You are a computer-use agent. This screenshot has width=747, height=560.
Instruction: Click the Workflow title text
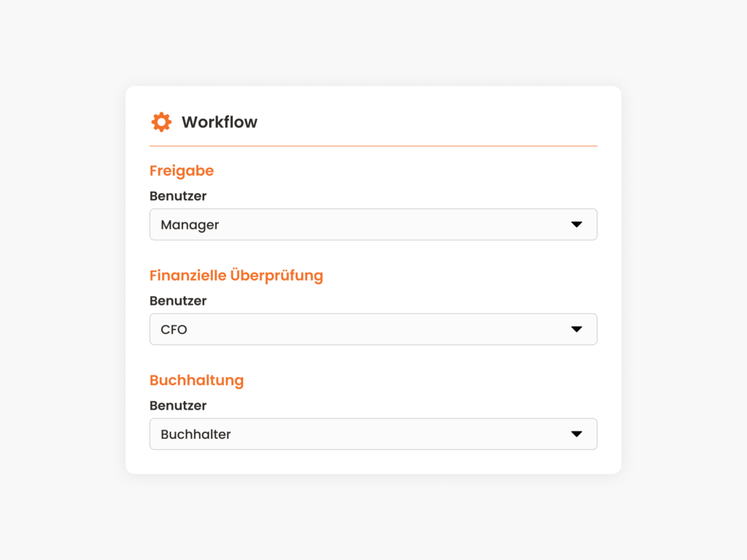(x=219, y=122)
